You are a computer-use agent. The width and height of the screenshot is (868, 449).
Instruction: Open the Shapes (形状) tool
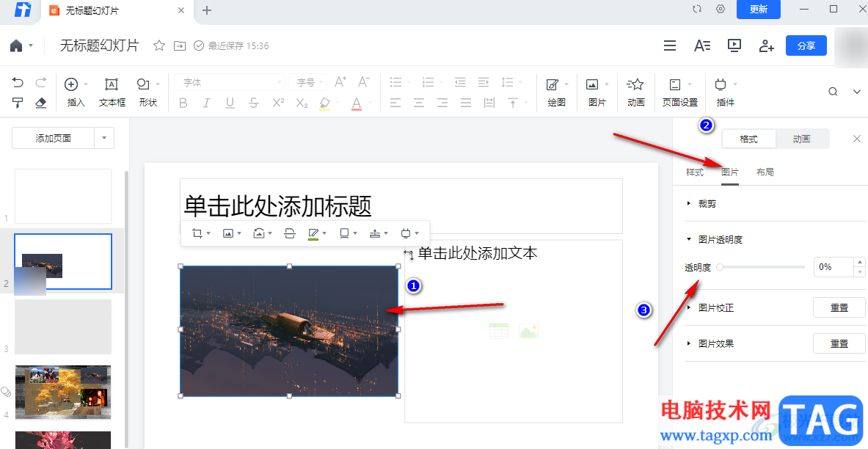coord(147,92)
